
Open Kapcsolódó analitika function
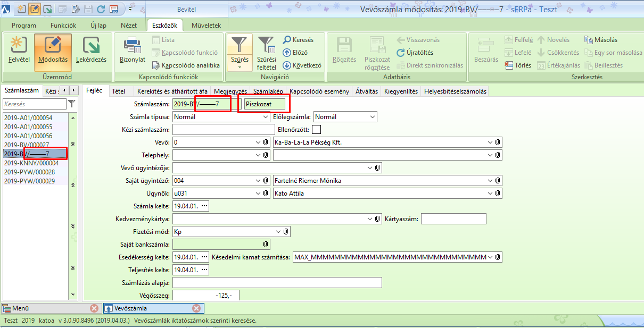coord(186,65)
